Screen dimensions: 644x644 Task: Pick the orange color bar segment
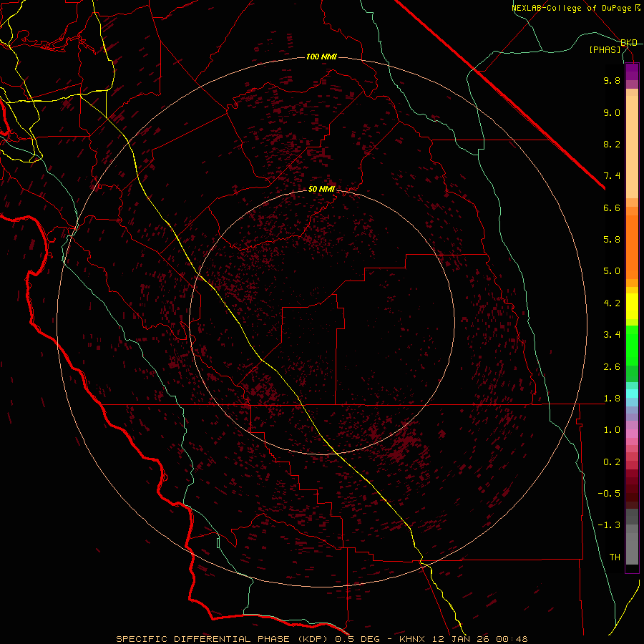click(632, 246)
